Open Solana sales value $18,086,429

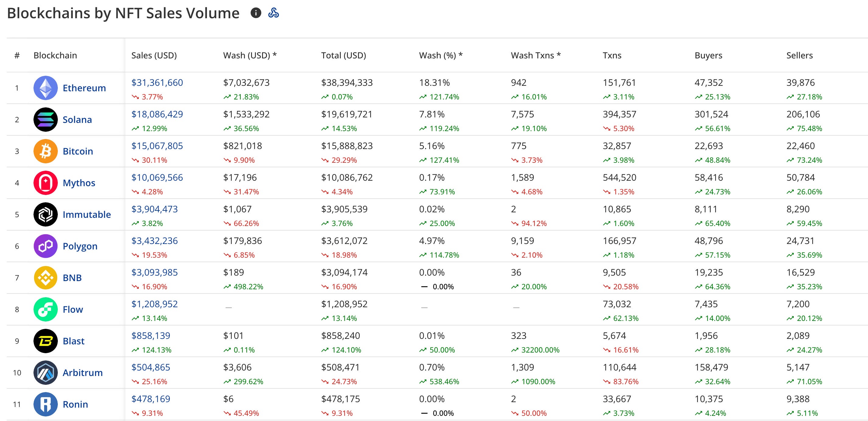pyautogui.click(x=157, y=114)
